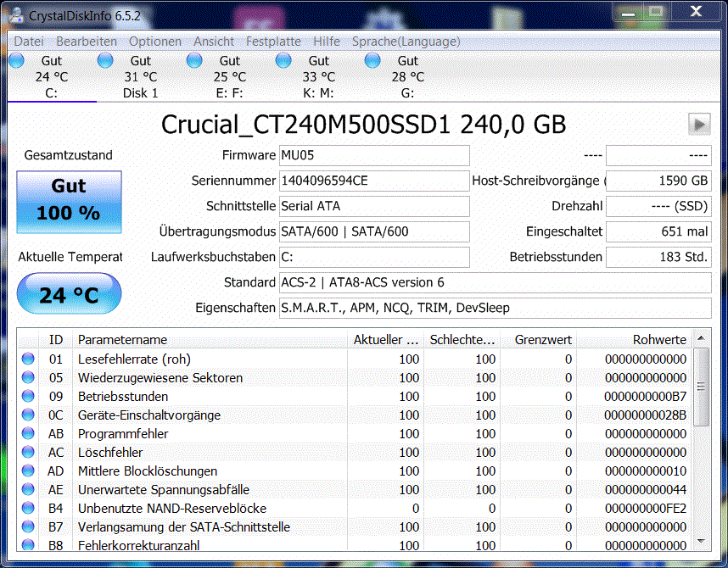Click status orb of Löschfehler row
Viewport: 728px width, 568px height.
coord(28,452)
